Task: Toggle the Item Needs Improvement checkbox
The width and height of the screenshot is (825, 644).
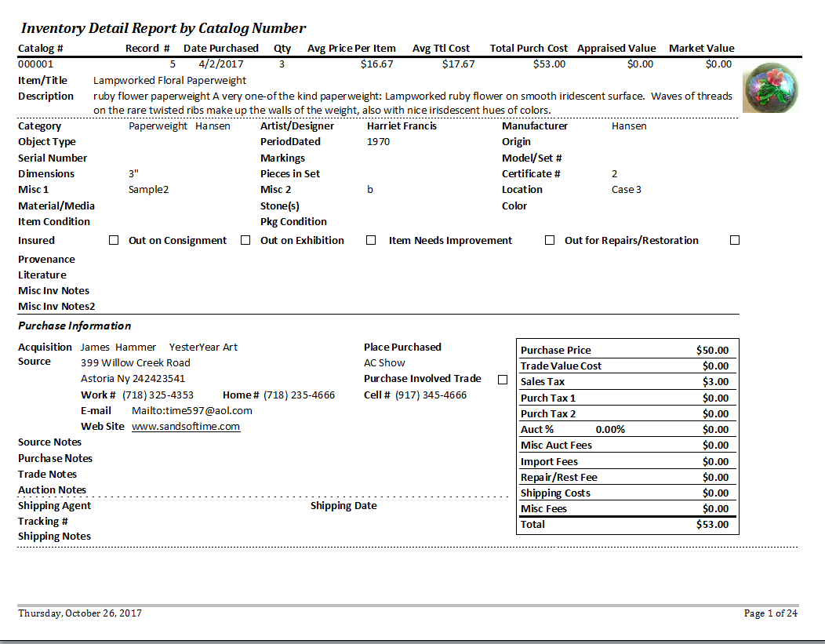Action: pyautogui.click(x=550, y=241)
